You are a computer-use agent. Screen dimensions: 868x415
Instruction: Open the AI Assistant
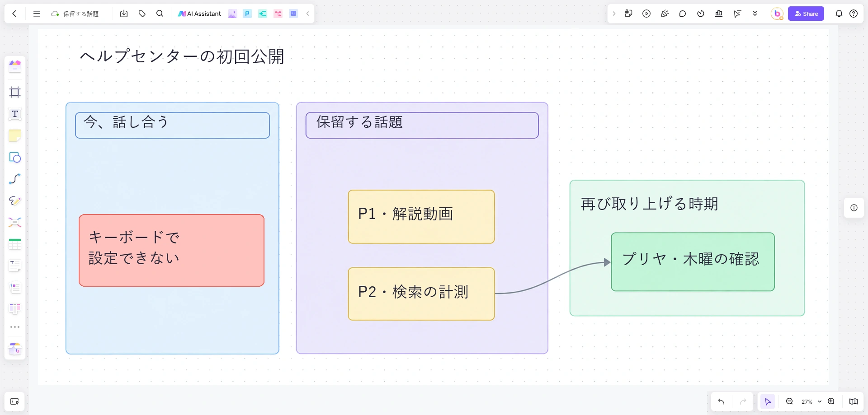point(199,14)
